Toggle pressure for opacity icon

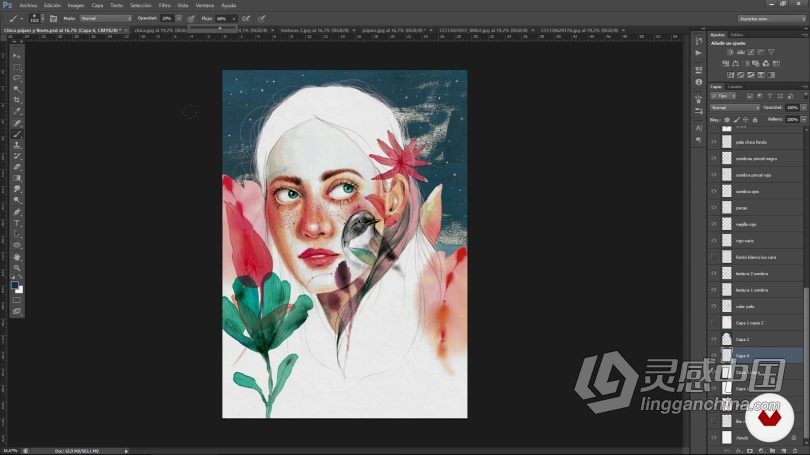(191, 19)
